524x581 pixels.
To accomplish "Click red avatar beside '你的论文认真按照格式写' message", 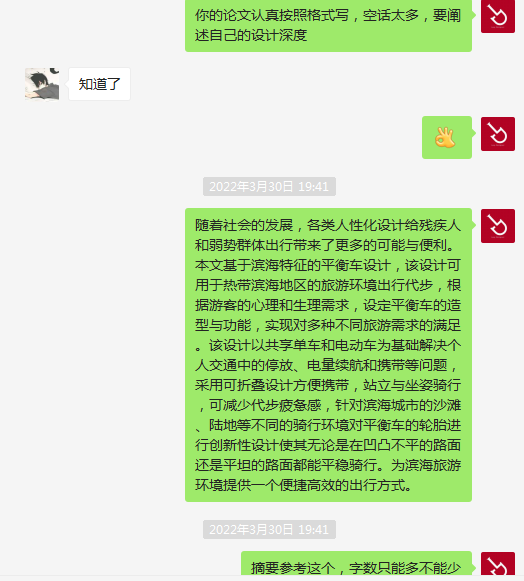I will (498, 16).
